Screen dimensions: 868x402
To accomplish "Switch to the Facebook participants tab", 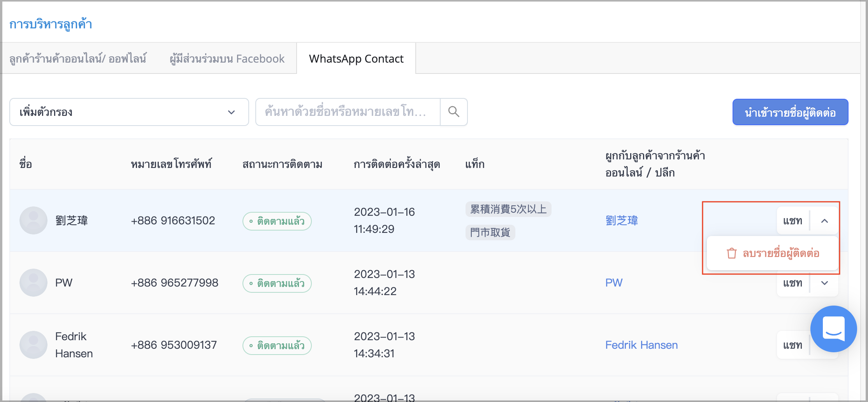I will pyautogui.click(x=227, y=59).
